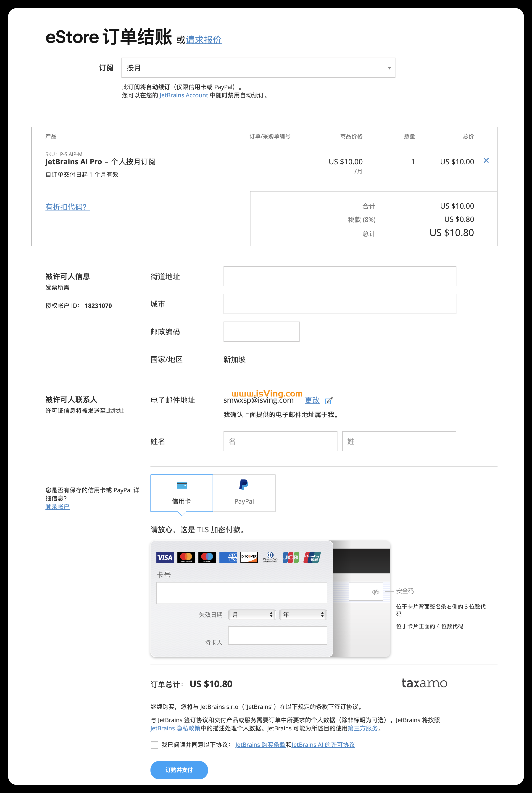Screen dimensions: 532x793
Task: Click the Discover card logo
Action: 249,557
